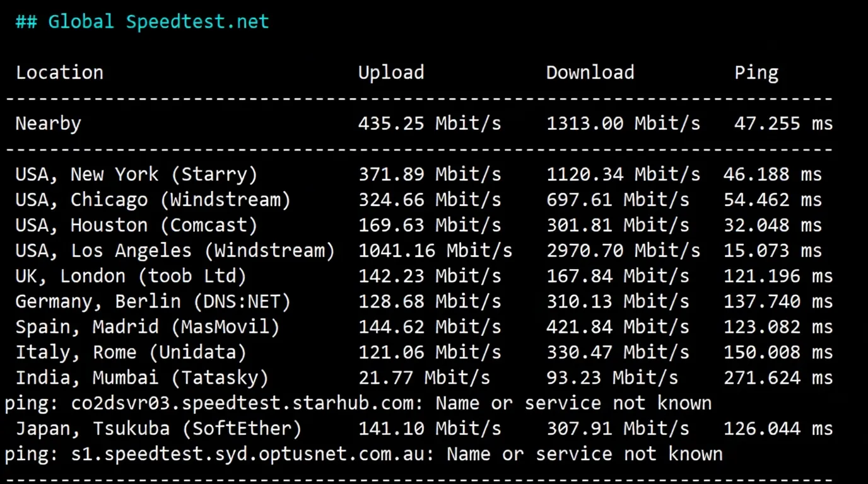This screenshot has width=868, height=484.
Task: Click the Italy, Rome (Unidata) entry
Action: pyautogui.click(x=130, y=352)
